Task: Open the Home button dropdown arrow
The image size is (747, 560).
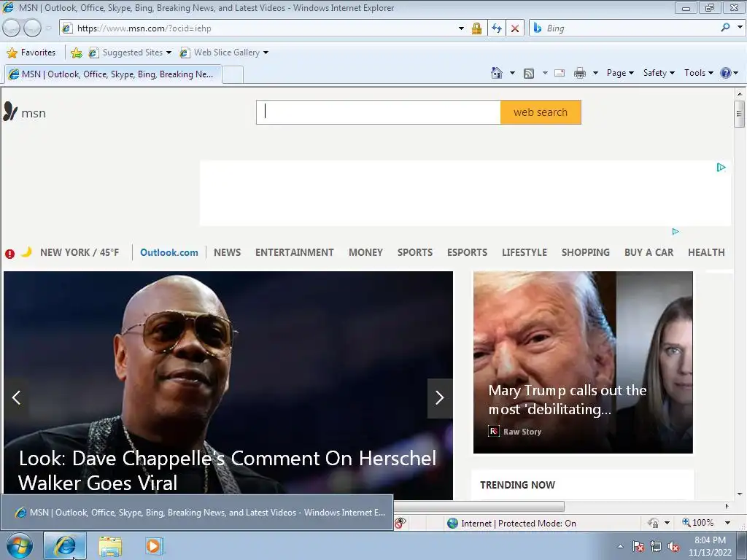Action: (x=512, y=74)
